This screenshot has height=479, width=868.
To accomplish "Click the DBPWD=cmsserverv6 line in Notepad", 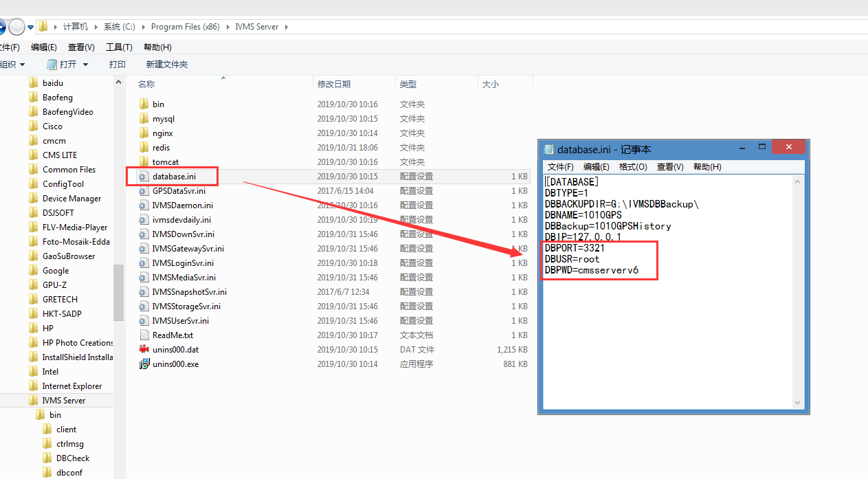I will (x=592, y=270).
